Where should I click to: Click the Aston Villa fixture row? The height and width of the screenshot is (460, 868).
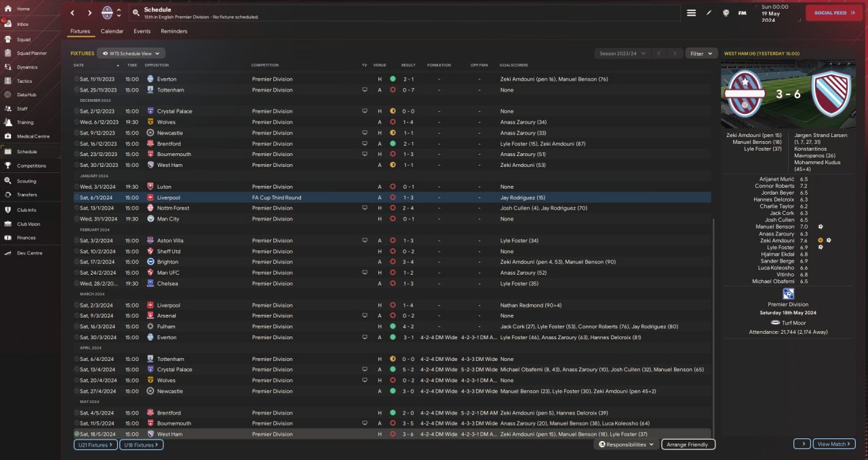tap(392, 240)
